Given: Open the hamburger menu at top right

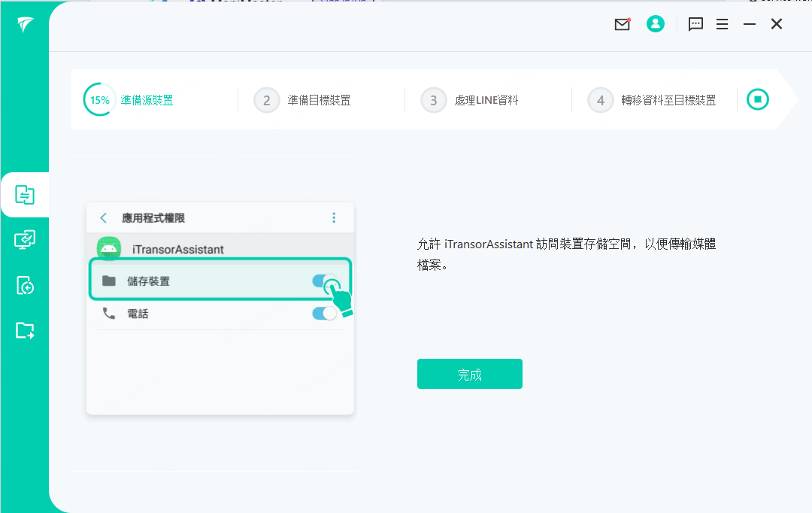Looking at the screenshot, I should point(722,23).
